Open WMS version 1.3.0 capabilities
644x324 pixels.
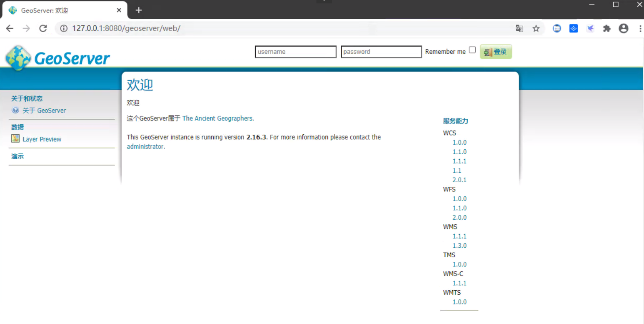(x=459, y=245)
